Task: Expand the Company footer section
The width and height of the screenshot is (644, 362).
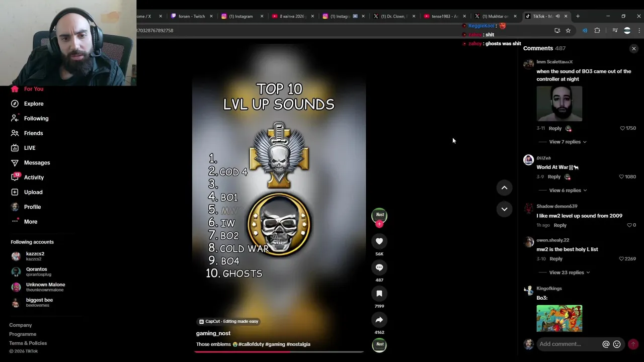Action: tap(20, 325)
